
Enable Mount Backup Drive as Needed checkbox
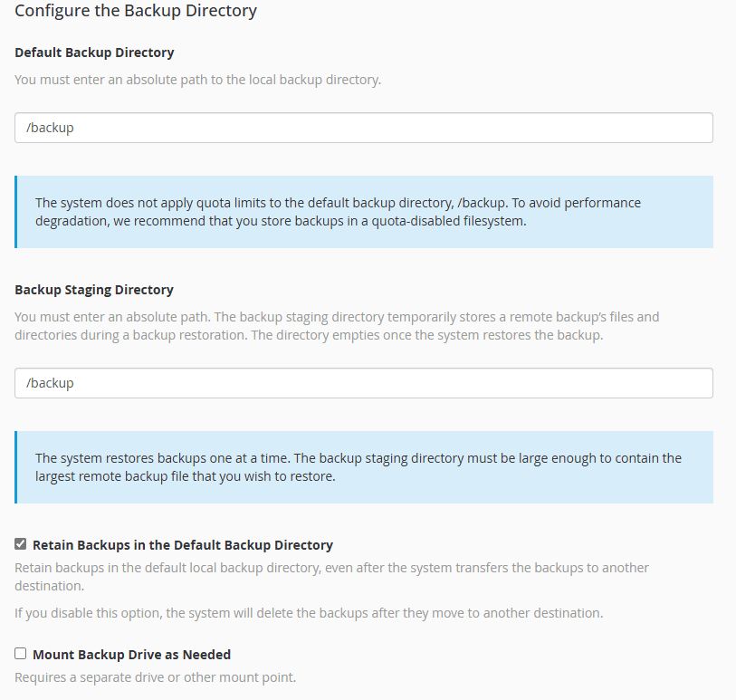click(x=20, y=654)
